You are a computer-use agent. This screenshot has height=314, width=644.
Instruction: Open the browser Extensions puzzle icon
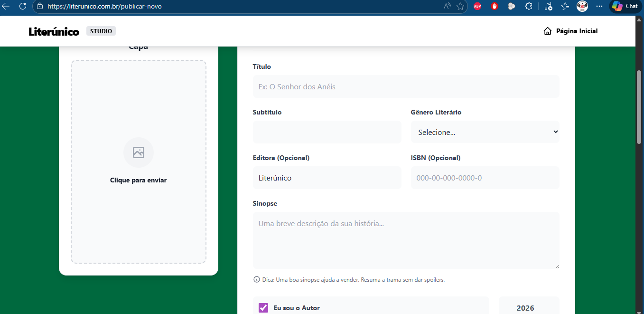point(529,6)
